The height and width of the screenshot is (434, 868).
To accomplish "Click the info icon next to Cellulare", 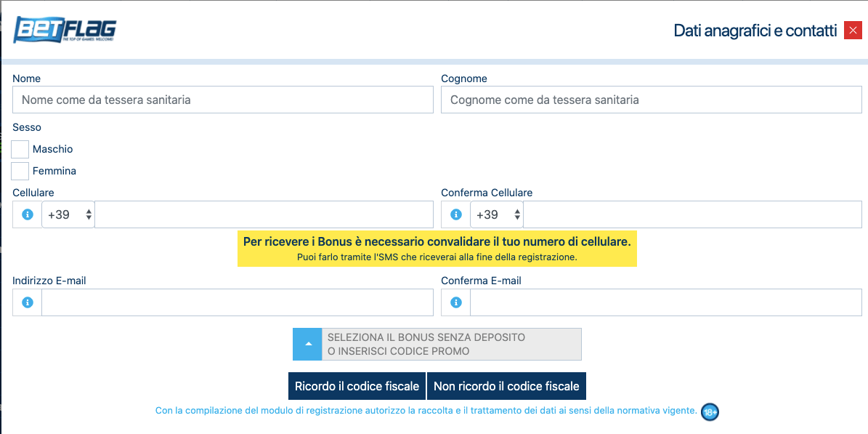I will (x=27, y=214).
